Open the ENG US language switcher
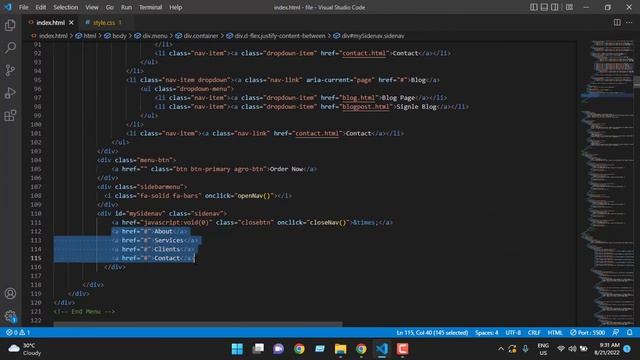Screen dimensions: 640x360 [543, 349]
